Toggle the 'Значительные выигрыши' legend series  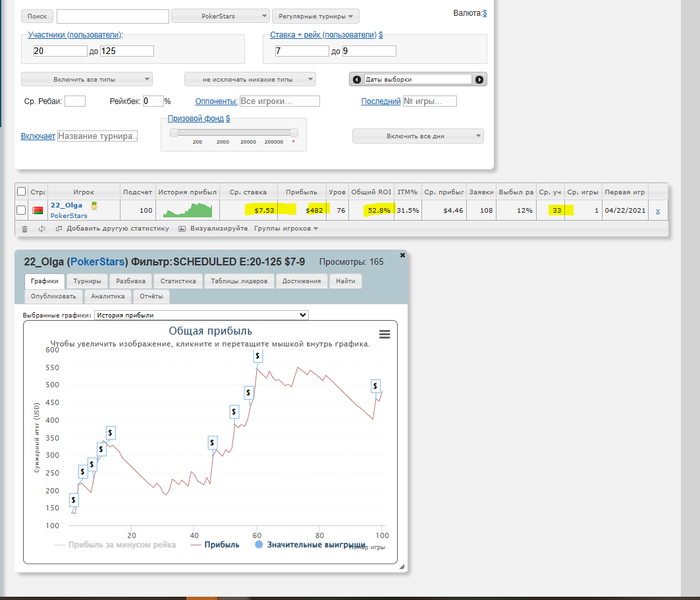tap(310, 546)
